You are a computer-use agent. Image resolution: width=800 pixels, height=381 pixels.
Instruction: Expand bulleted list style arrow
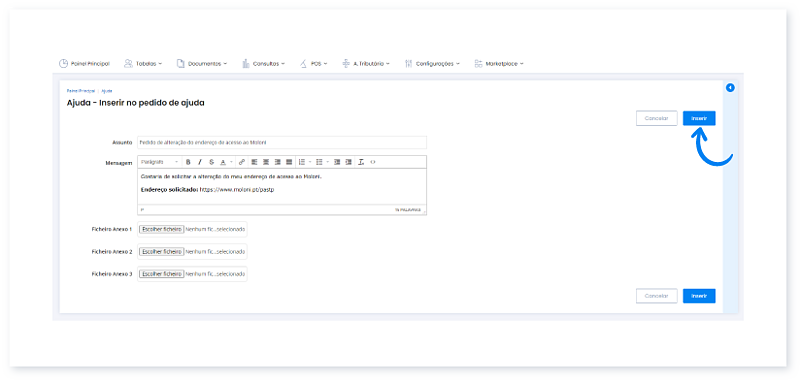[327, 162]
